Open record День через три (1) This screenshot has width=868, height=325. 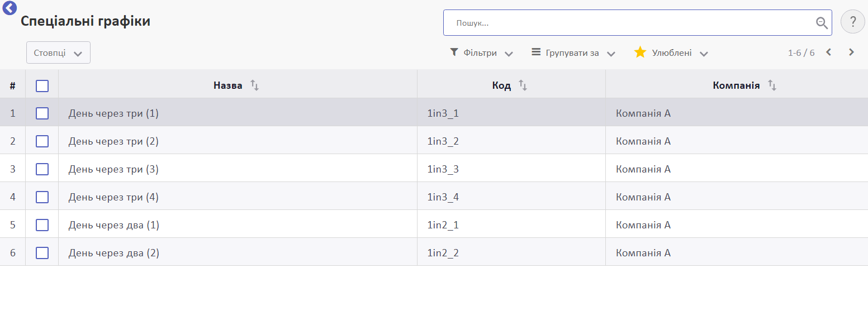click(x=113, y=113)
